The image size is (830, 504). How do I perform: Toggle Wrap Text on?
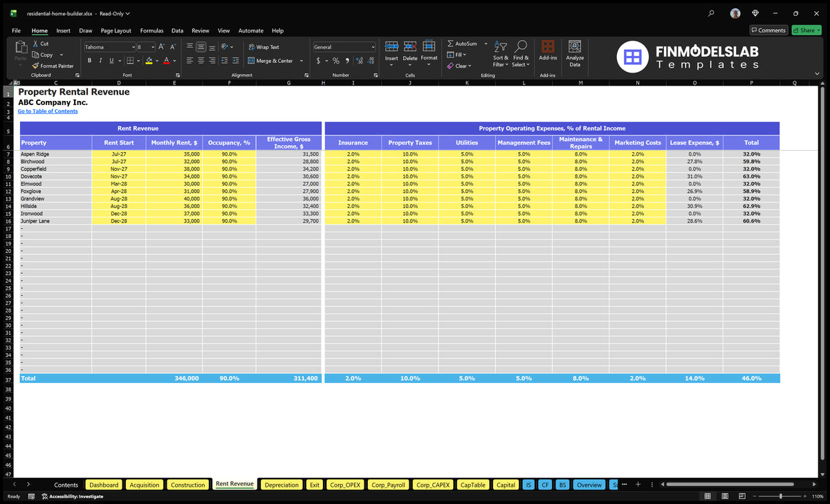(264, 47)
